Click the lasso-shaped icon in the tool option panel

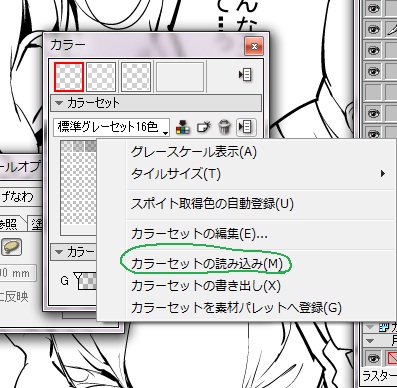coord(11,247)
